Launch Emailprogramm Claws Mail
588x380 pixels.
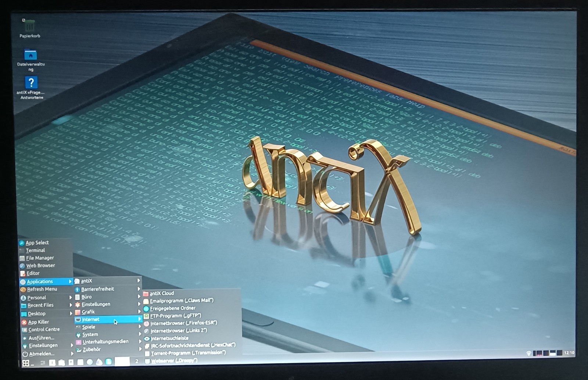pos(191,301)
